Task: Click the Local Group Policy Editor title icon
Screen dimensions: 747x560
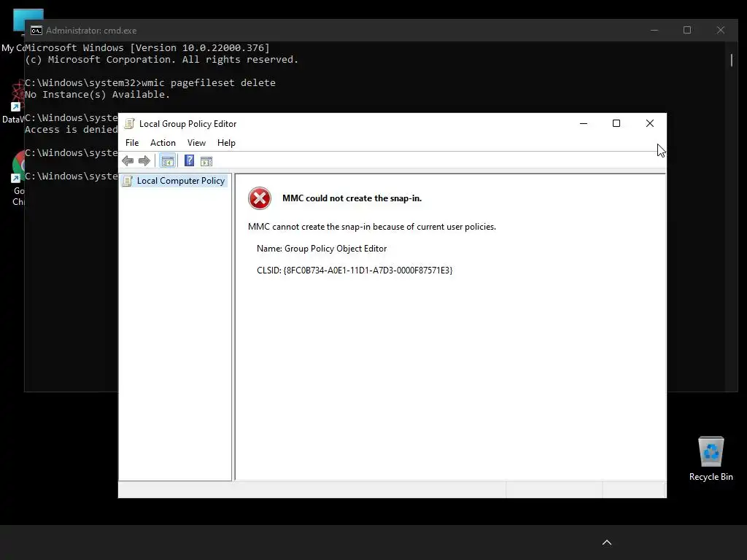Action: point(129,124)
